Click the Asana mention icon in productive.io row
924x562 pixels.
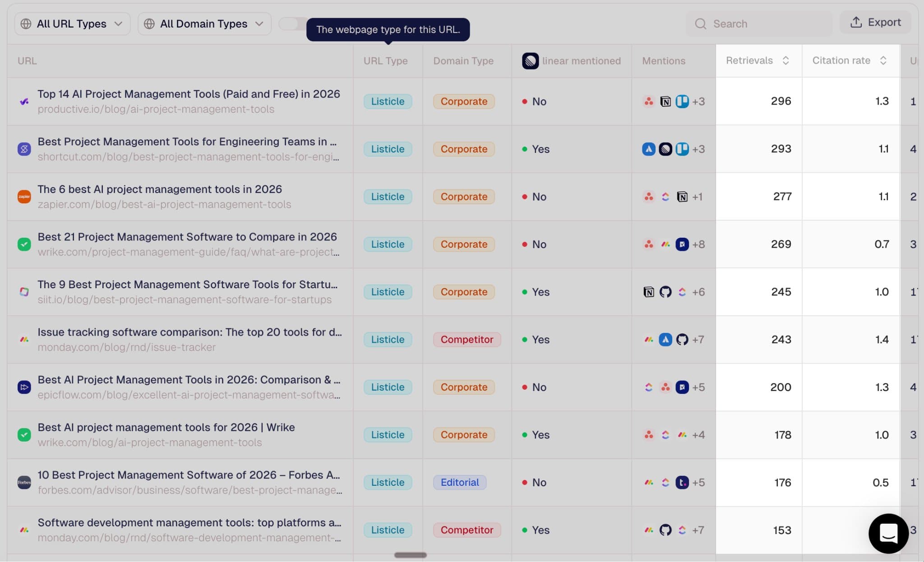click(649, 101)
